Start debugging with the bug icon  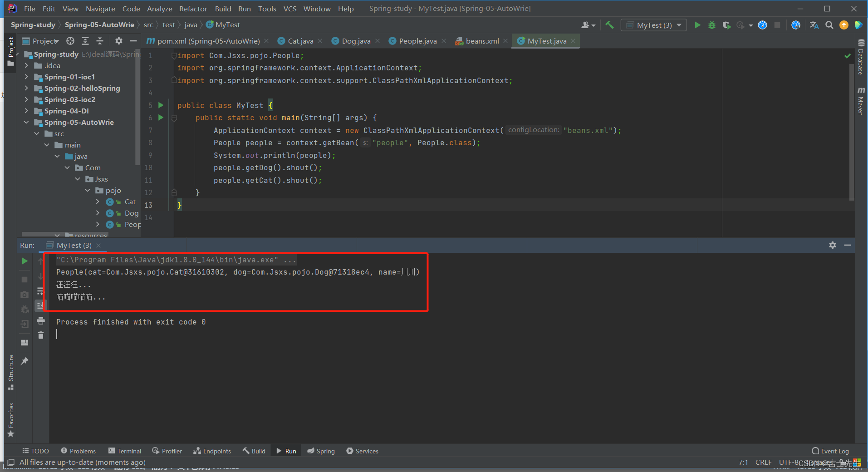pos(712,25)
